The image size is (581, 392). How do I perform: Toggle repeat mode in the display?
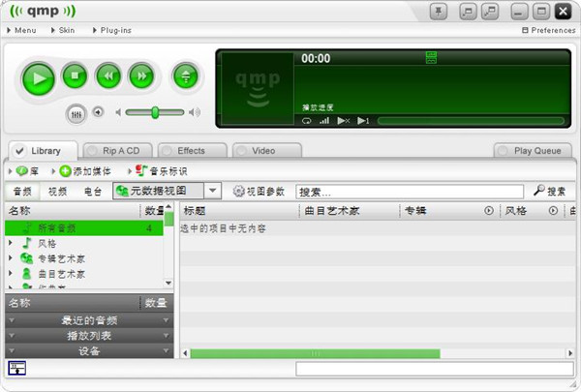coord(307,121)
